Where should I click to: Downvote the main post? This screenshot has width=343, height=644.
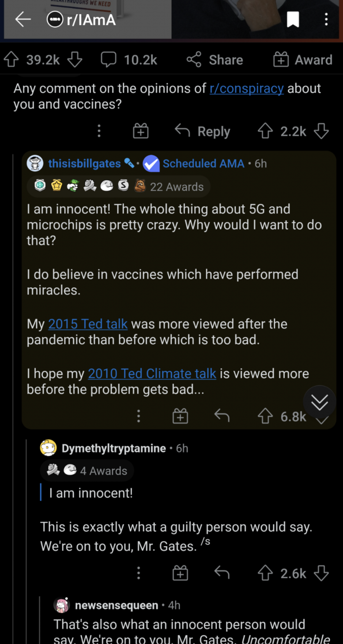point(75,60)
